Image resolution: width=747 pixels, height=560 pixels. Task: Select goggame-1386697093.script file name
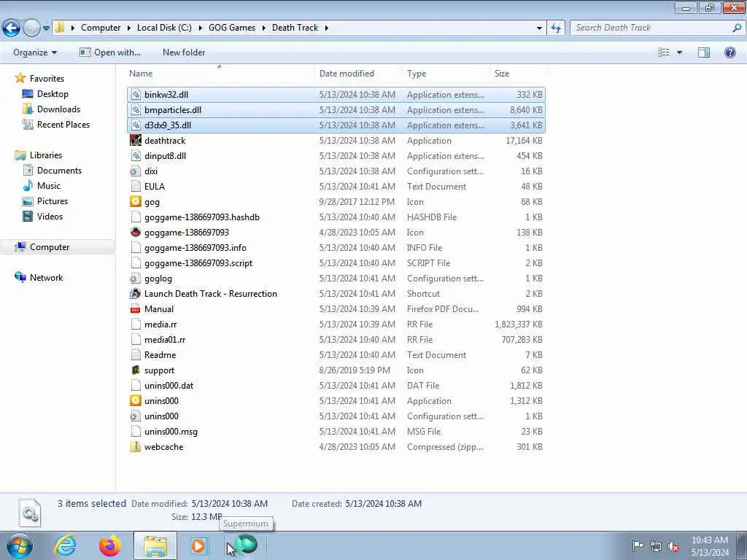click(x=198, y=262)
